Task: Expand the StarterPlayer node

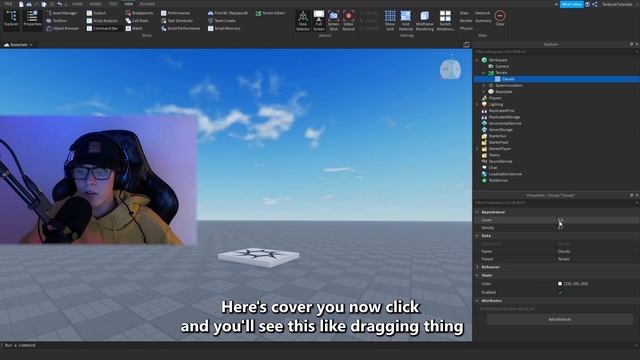Action: click(477, 149)
